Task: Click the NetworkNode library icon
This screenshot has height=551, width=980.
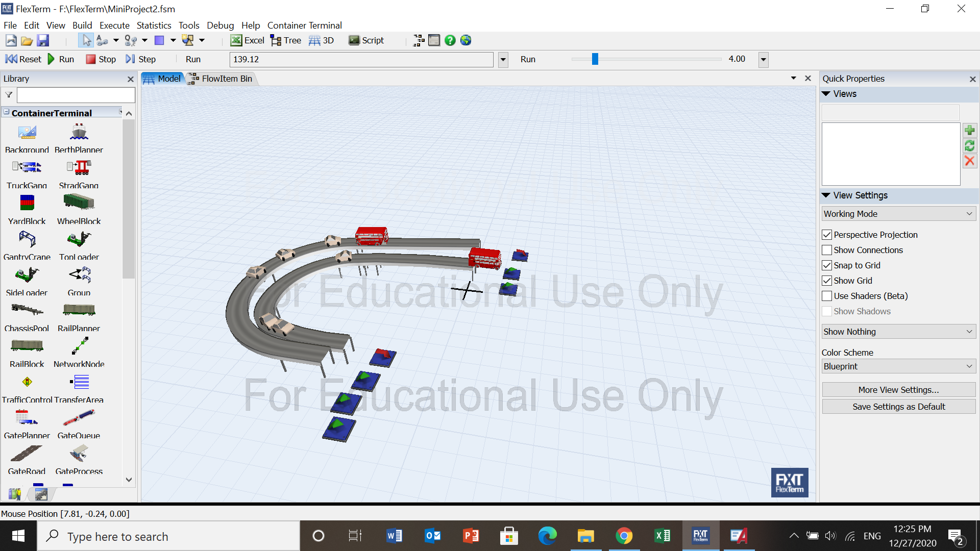Action: [79, 346]
